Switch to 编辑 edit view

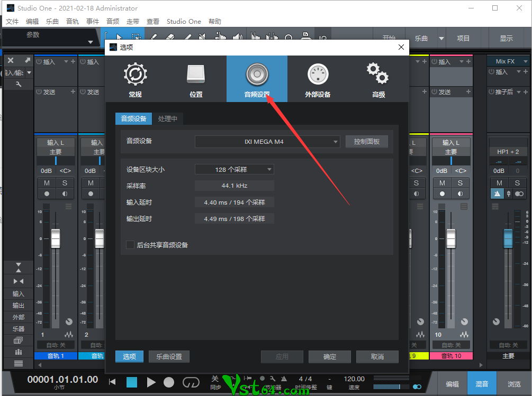pos(452,384)
